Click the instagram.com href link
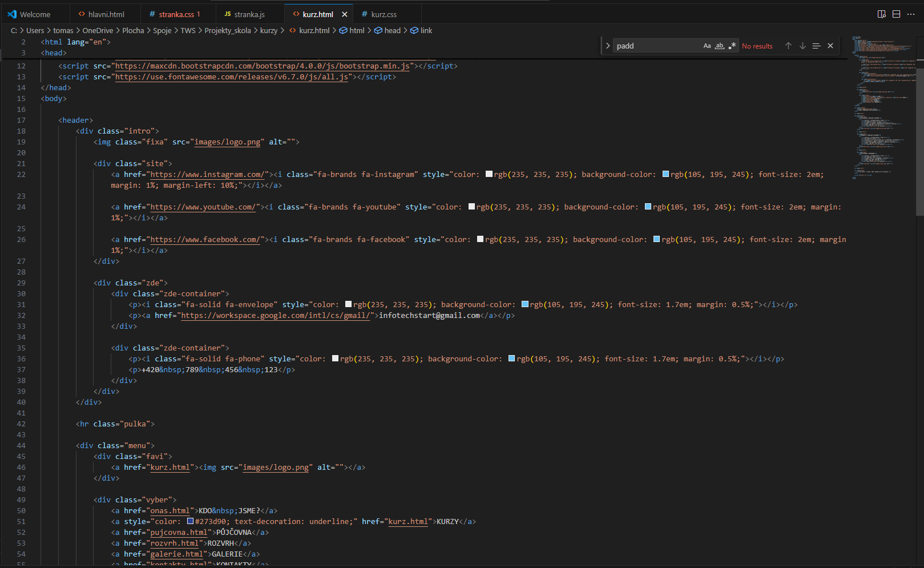Viewport: 924px width, 568px height. 207,175
